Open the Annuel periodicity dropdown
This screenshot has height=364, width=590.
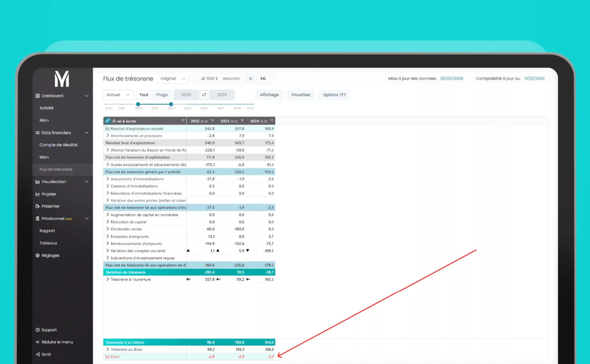coord(118,95)
